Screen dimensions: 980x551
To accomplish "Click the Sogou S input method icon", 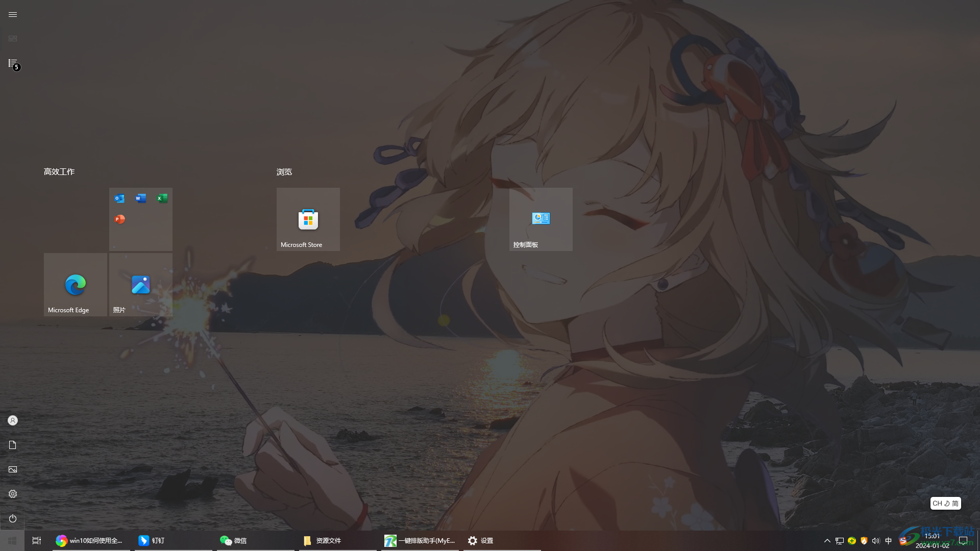I will click(903, 541).
